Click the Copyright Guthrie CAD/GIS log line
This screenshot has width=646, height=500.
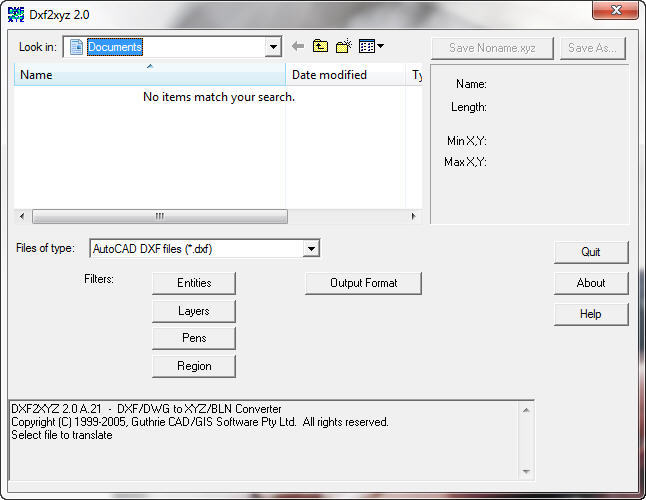click(x=200, y=422)
